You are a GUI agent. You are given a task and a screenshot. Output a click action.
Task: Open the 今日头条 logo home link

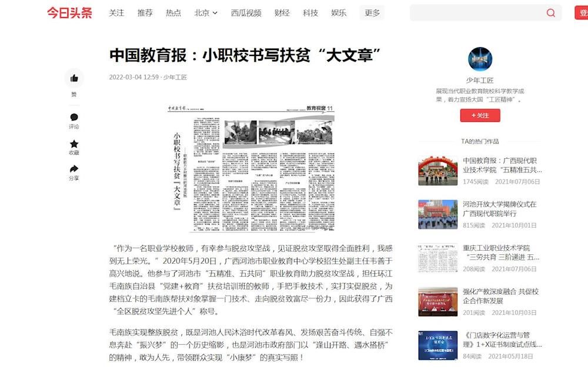click(x=69, y=13)
